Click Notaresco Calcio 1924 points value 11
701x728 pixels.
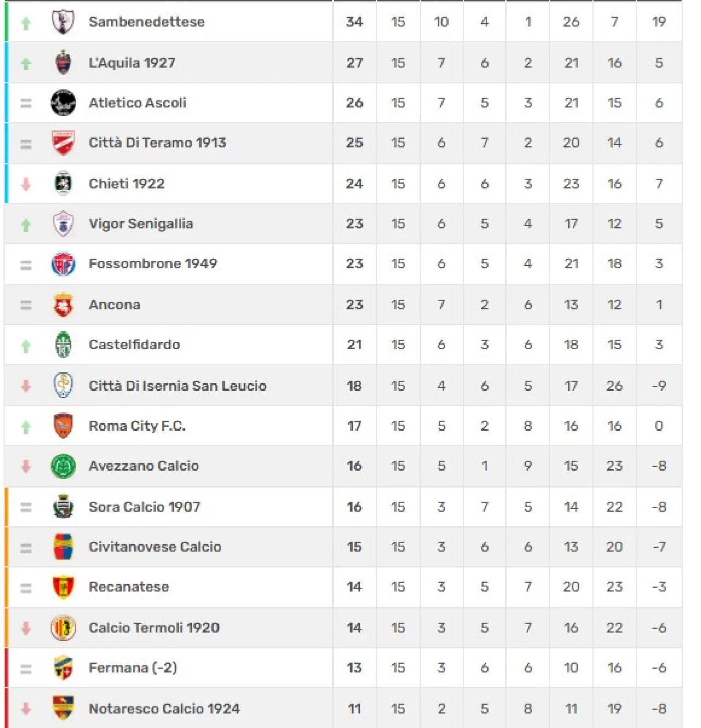point(354,708)
